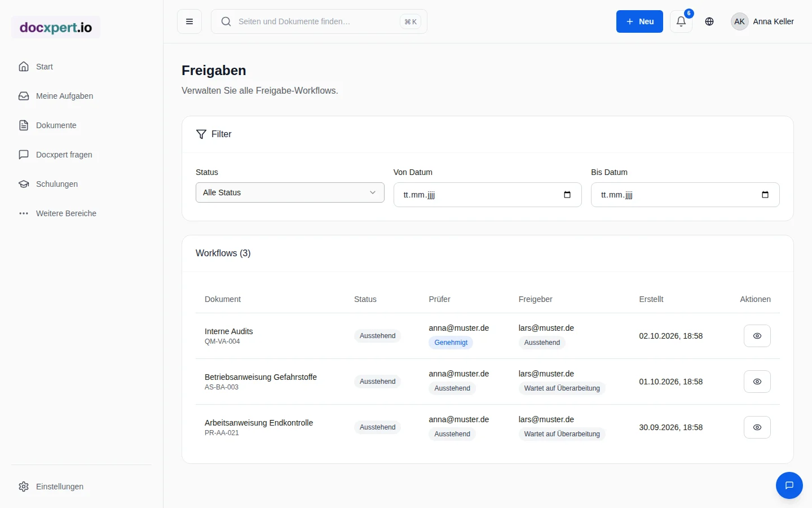Click Wartet auf Überarbeitung badge in Gefahrstoffe row
812x508 pixels.
click(562, 388)
